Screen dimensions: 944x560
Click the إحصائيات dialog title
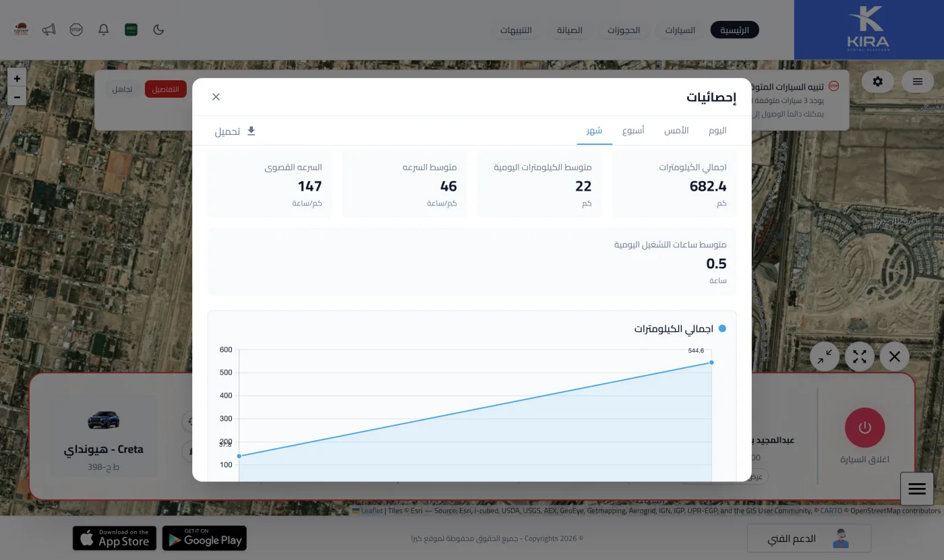(x=711, y=98)
